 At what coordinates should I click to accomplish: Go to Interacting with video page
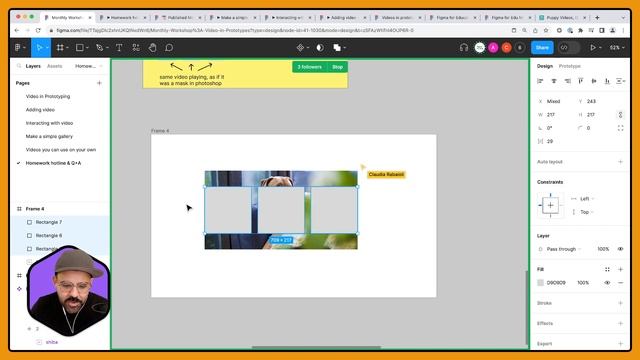(x=49, y=123)
